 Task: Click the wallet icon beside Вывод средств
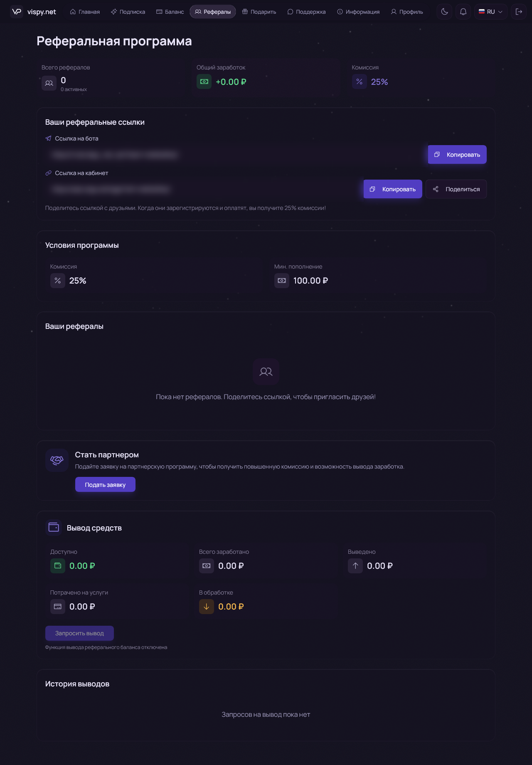(54, 527)
